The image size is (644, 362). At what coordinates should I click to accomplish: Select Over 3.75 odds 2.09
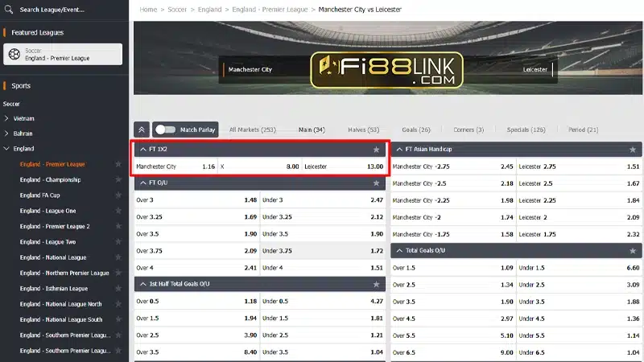coord(196,251)
